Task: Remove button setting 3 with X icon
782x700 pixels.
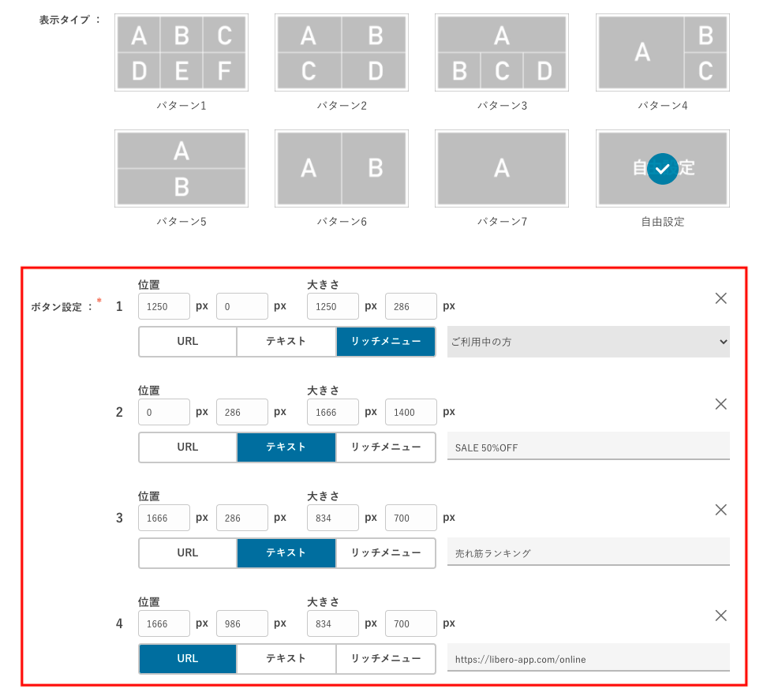Action: click(720, 510)
